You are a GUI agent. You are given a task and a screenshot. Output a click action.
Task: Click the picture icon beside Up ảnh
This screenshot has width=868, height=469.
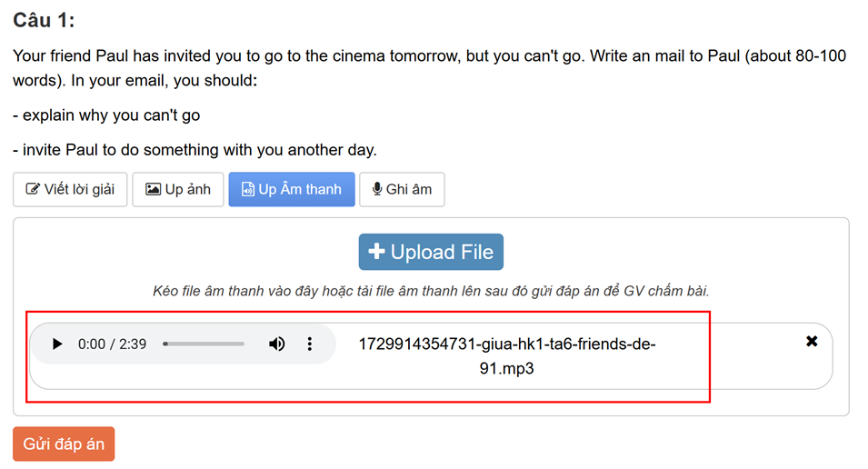tap(154, 189)
